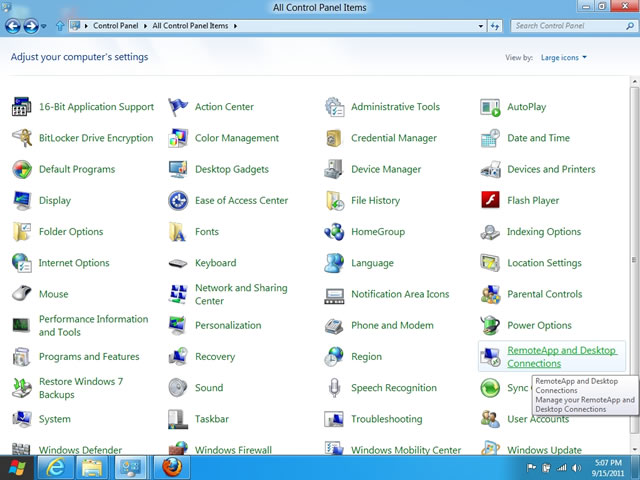The image size is (640, 480).
Task: Click the Phone and Modem link
Action: point(392,325)
